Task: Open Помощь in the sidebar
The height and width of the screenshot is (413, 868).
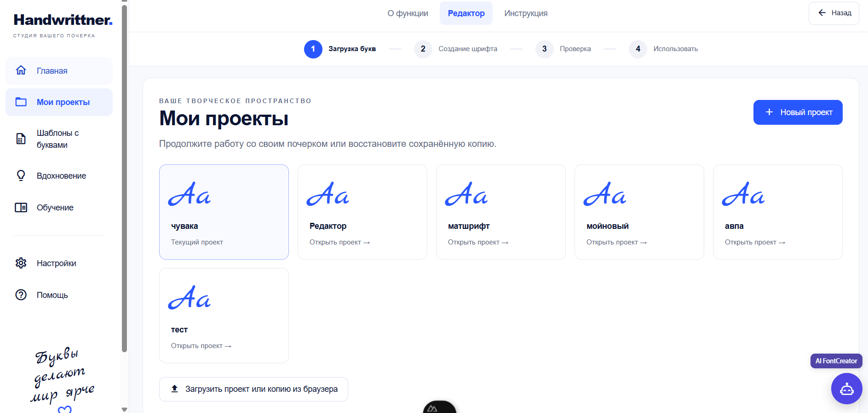Action: click(59, 295)
